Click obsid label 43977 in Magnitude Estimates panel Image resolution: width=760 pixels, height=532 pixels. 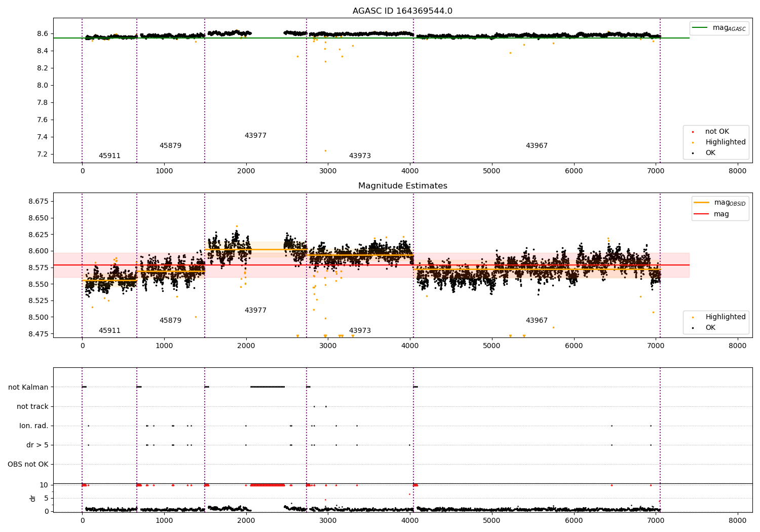click(255, 311)
